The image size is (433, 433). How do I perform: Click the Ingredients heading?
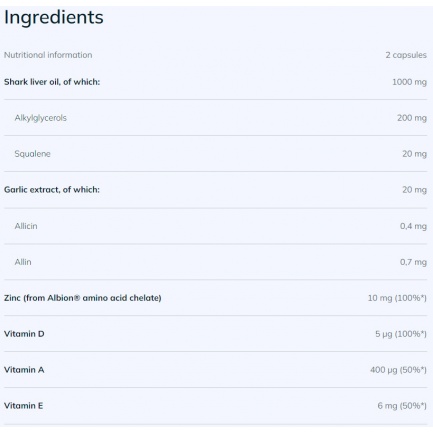point(54,18)
